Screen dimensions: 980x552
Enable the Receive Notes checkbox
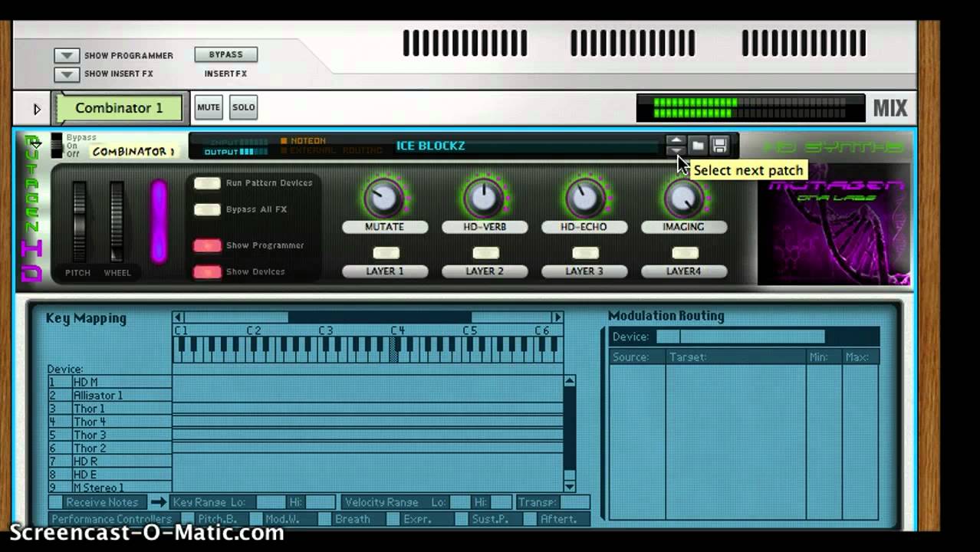55,502
